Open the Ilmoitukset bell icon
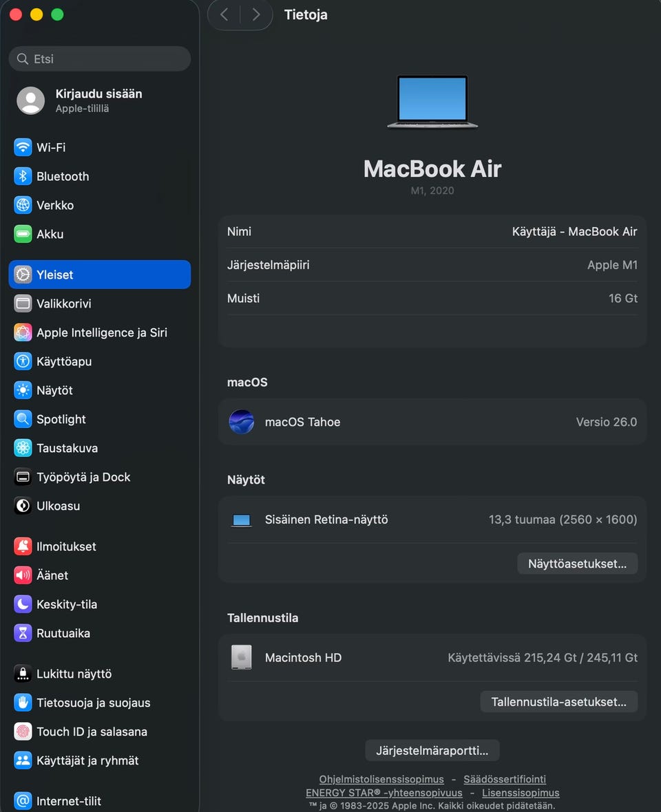The width and height of the screenshot is (661, 812). [23, 546]
